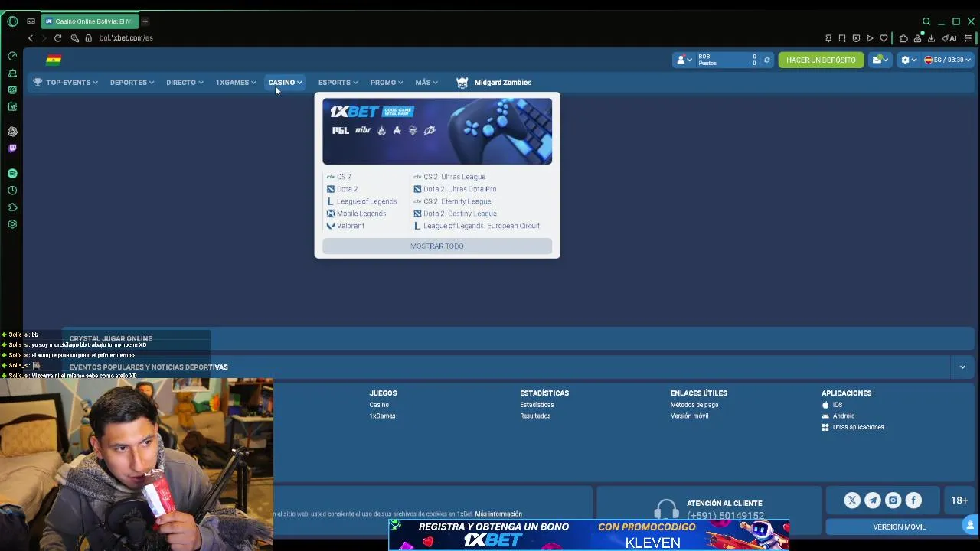Open Más información cookies link
Screen dimensions: 980x551
498,514
